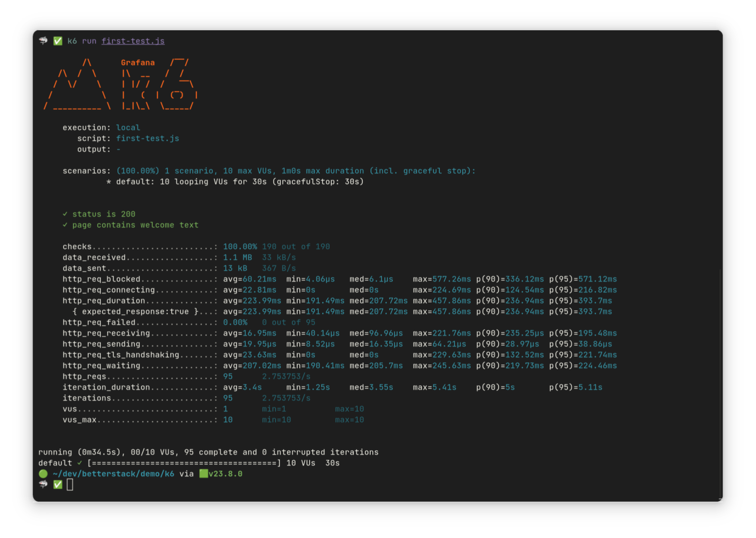
Task: Click the green checkmark beside k6 run
Action: point(58,41)
